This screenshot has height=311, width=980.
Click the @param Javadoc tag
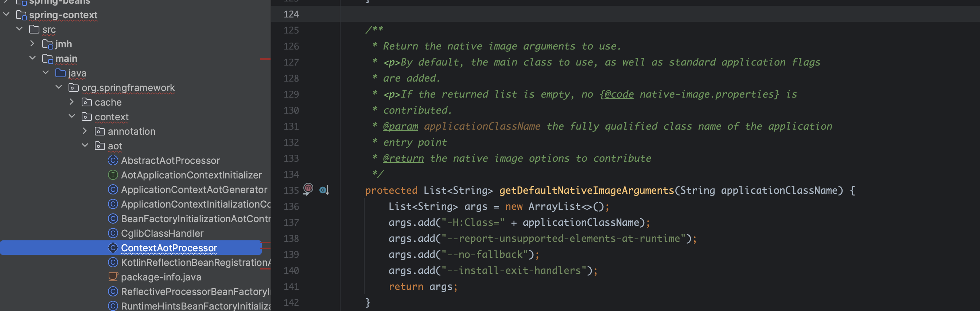[x=400, y=126]
